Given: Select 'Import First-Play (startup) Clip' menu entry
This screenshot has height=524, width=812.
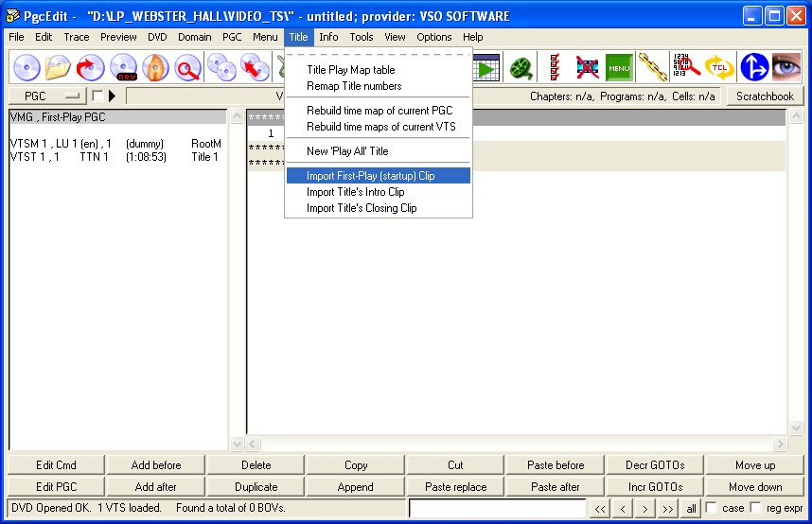Looking at the screenshot, I should (378, 176).
